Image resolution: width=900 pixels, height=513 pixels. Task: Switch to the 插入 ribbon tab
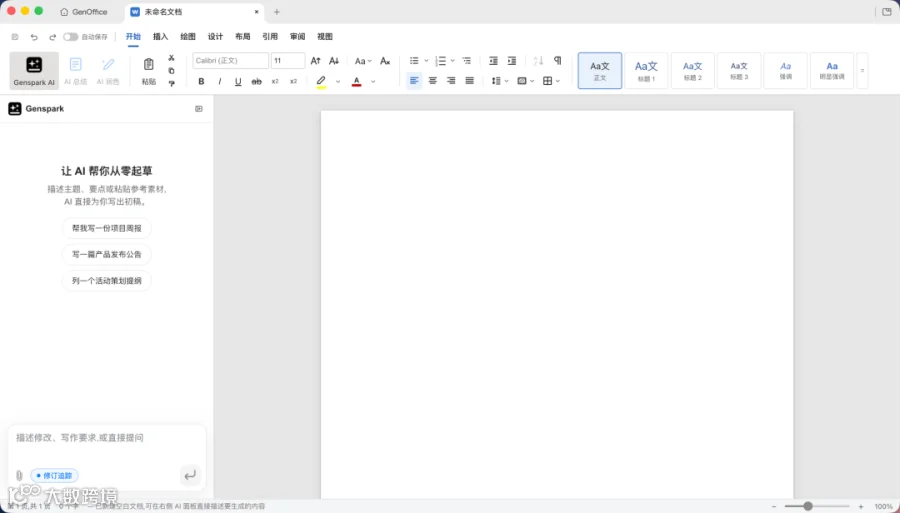[x=160, y=37]
